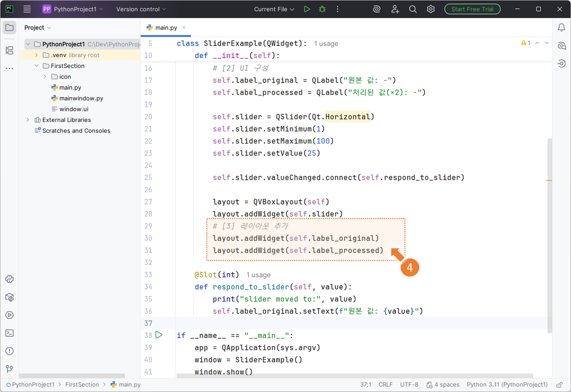The width and height of the screenshot is (571, 392).
Task: Click the yellow warning stripe marker
Action: [x=549, y=180]
